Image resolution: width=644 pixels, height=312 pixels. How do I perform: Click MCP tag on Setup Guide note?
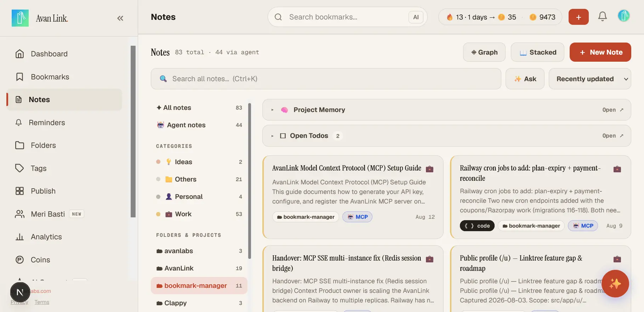click(357, 217)
